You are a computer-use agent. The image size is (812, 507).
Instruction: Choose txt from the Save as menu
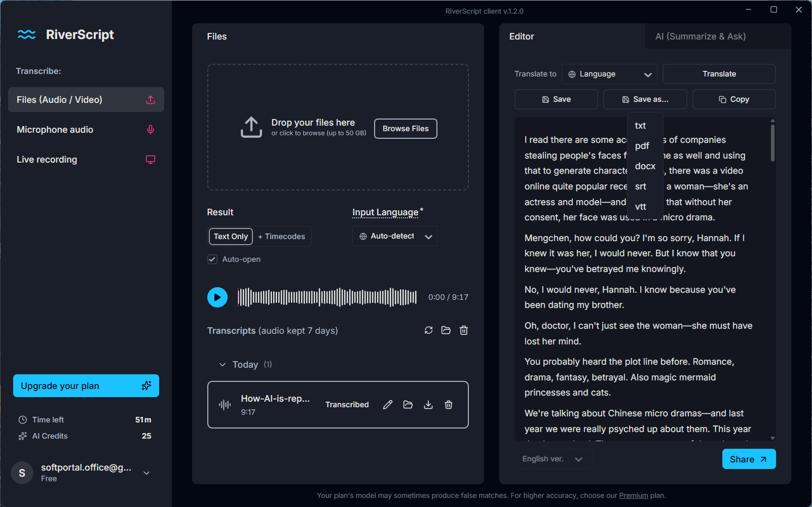(641, 126)
